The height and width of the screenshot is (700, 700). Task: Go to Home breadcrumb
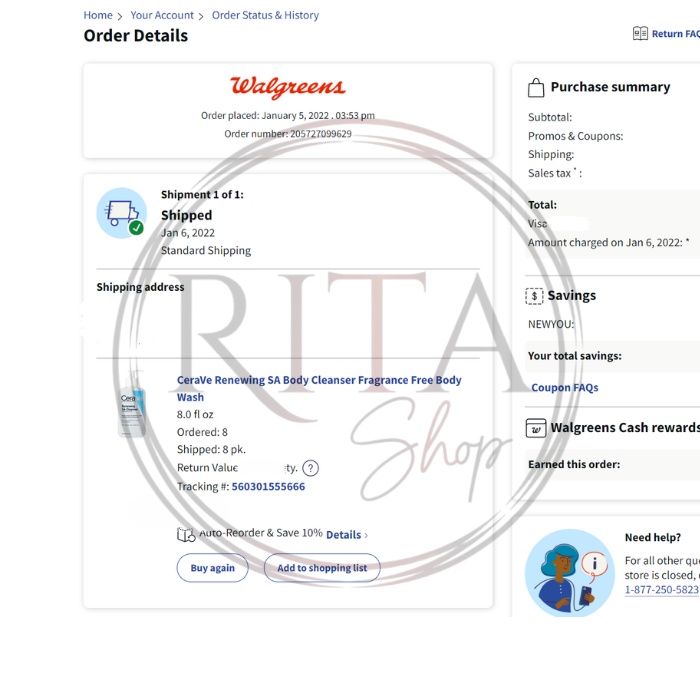[98, 15]
